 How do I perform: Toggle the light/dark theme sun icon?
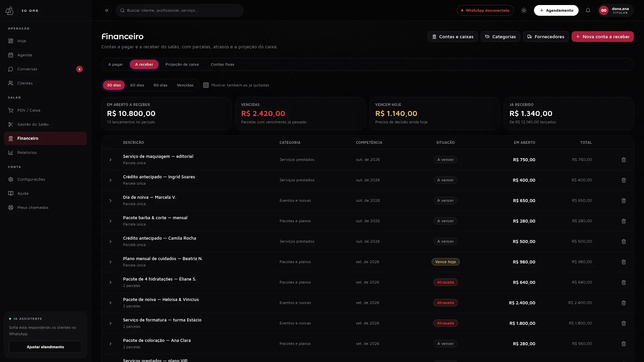click(x=524, y=10)
